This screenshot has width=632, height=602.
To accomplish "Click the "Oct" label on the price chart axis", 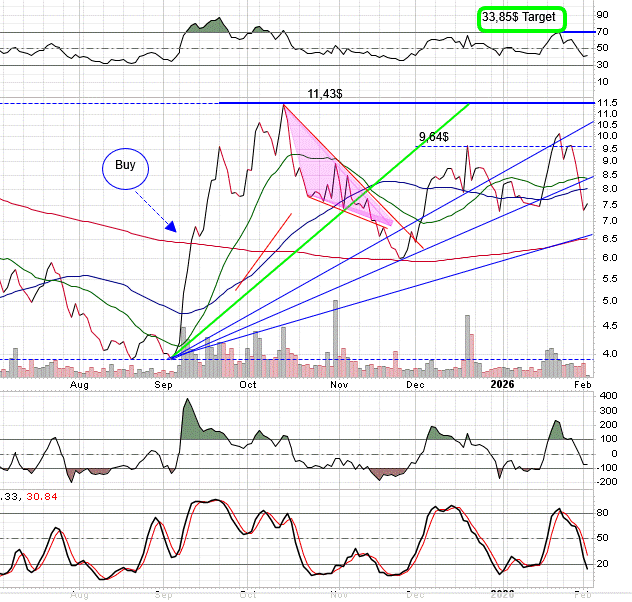I will pos(248,384).
